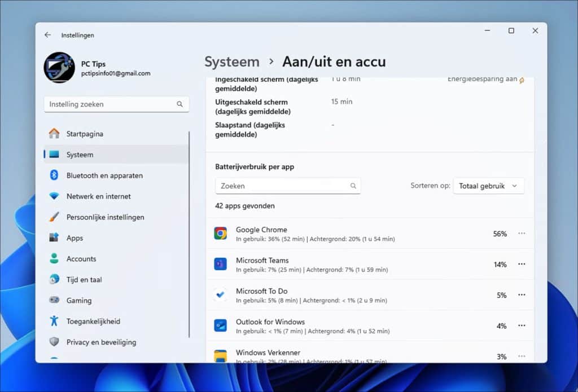The image size is (578, 392).
Task: Click the Apps sidebar icon
Action: pyautogui.click(x=54, y=237)
